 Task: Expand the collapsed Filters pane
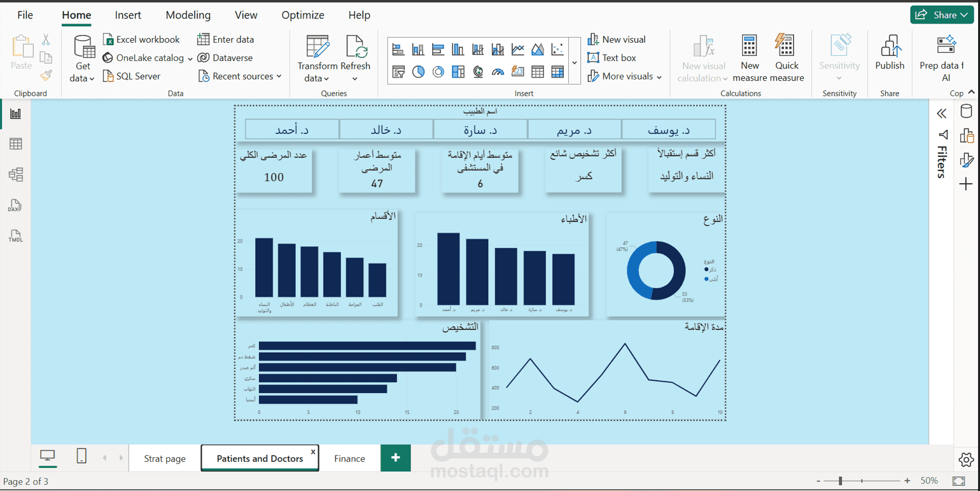point(942,114)
